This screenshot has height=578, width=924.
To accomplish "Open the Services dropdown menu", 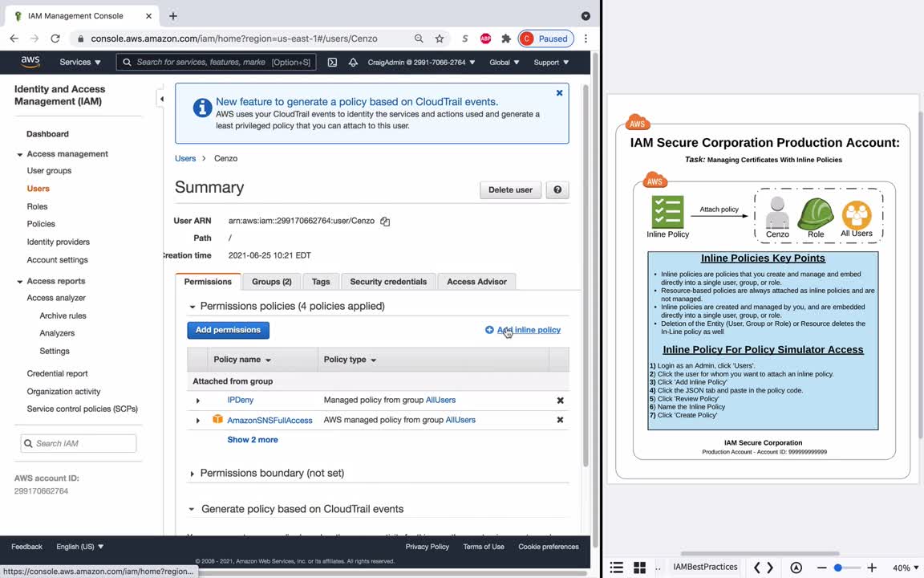I will point(80,62).
